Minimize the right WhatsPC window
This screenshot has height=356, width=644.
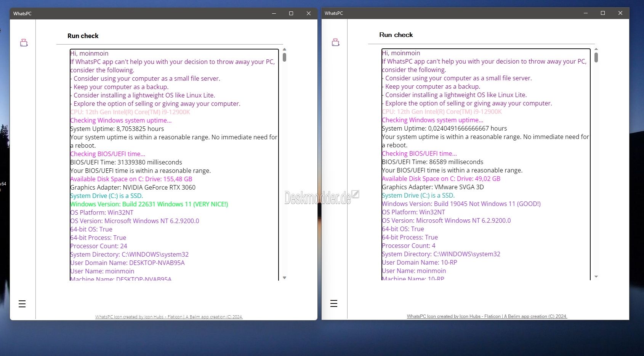(585, 13)
